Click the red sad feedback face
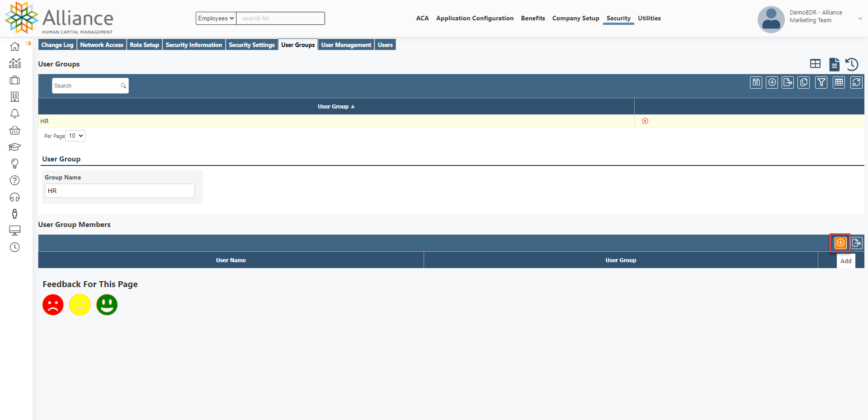868x420 pixels. click(53, 305)
